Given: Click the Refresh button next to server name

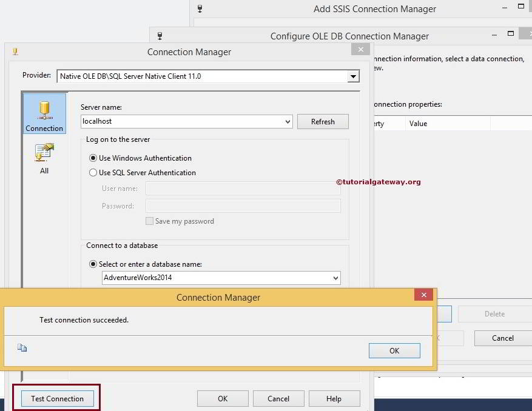Looking at the screenshot, I should point(323,121).
